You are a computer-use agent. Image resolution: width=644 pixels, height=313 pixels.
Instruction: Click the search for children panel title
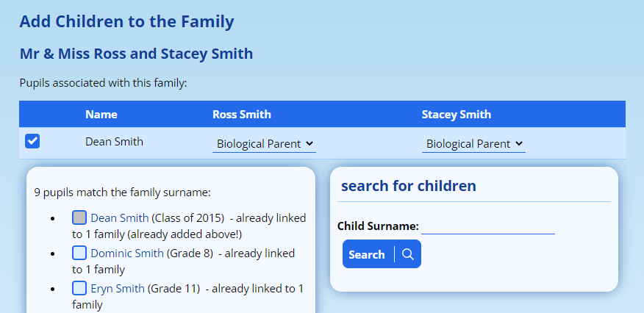point(408,186)
